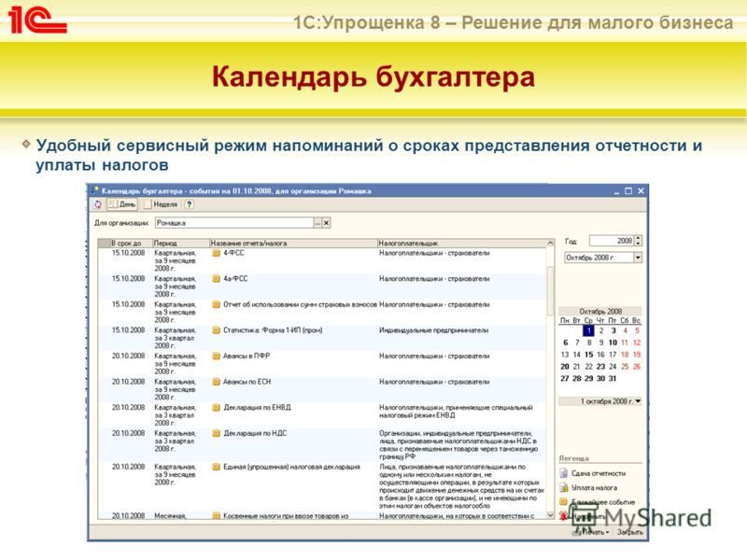Select day 20 in the October calendar
Screen dimensions: 747x560
coord(565,366)
